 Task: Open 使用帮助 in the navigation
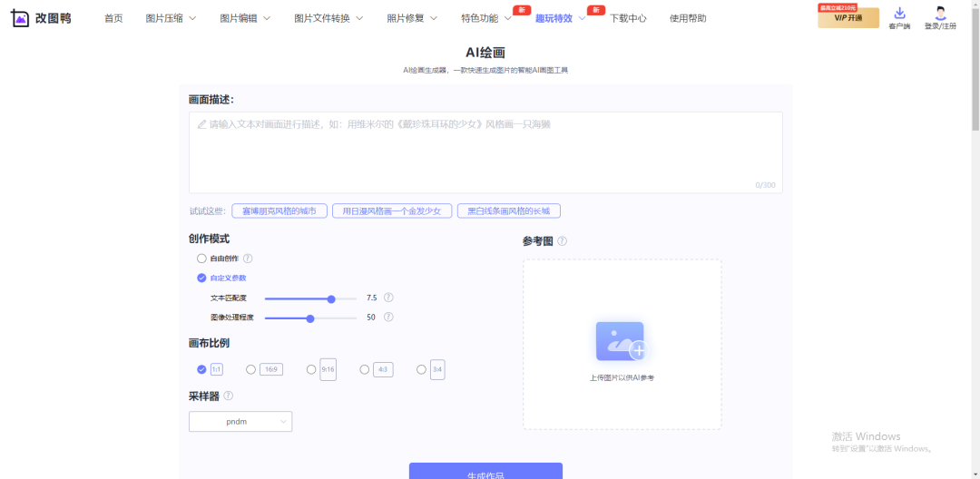point(688,18)
